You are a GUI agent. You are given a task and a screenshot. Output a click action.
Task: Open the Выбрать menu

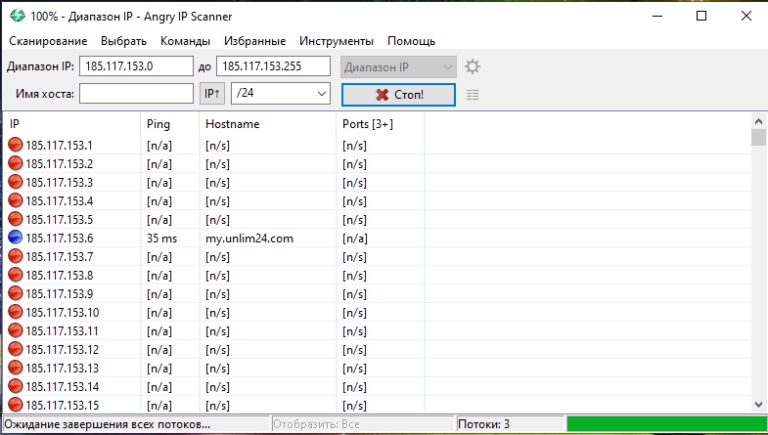(124, 41)
